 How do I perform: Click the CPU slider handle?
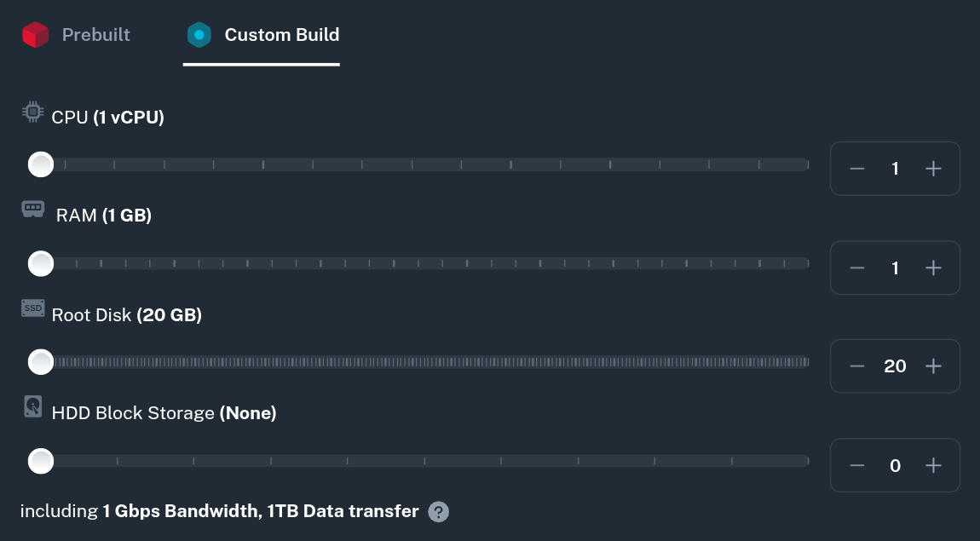point(40,164)
